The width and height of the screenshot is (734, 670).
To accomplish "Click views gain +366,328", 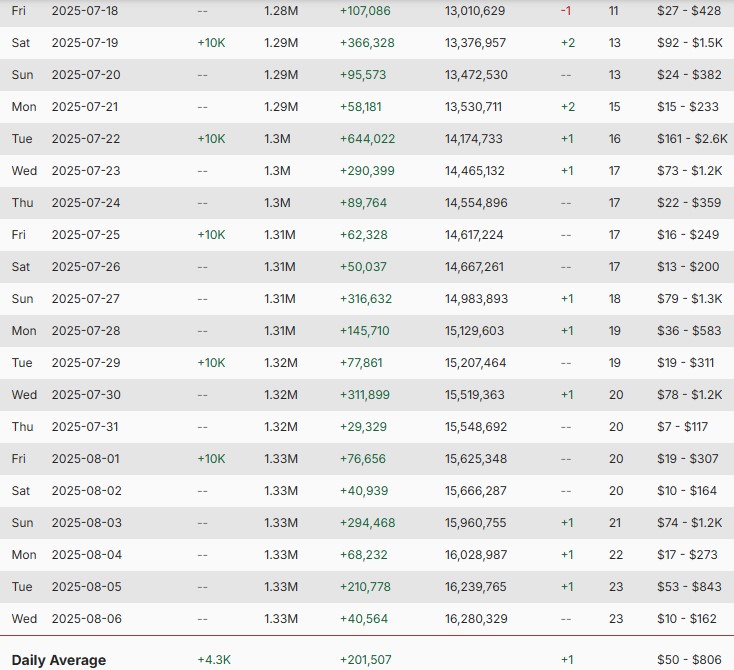I will click(367, 43).
